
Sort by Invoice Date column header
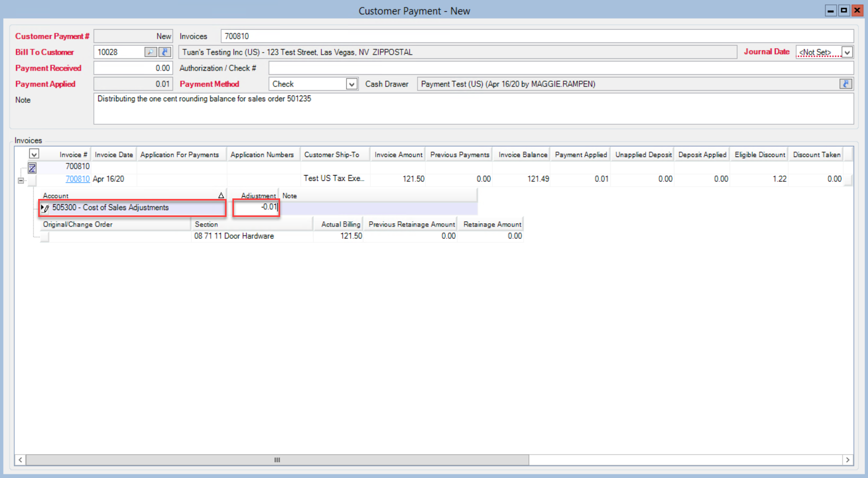pos(114,154)
